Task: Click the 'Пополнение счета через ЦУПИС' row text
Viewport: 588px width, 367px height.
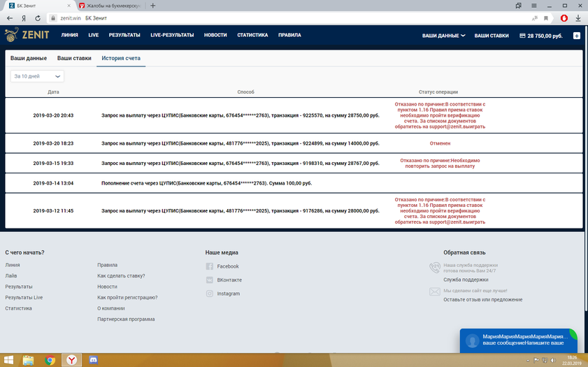Action: (x=206, y=183)
